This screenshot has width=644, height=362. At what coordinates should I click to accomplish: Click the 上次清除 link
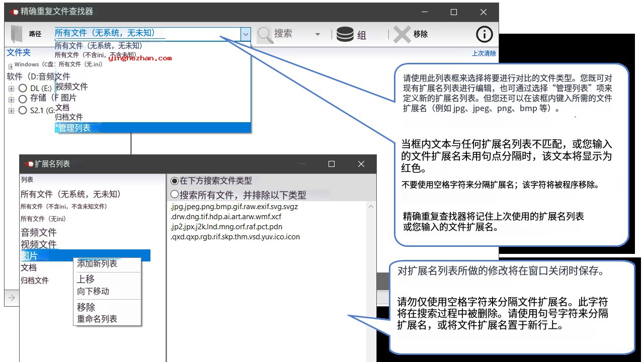pos(484,53)
